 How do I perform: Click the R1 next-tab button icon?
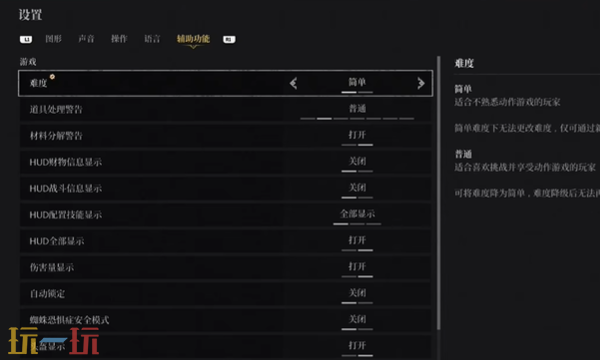(229, 39)
